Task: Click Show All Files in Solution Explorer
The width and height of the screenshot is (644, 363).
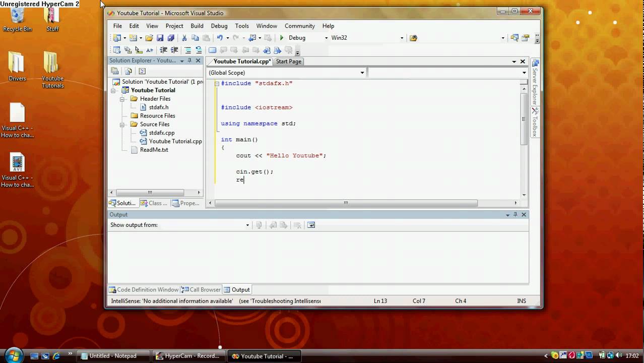Action: tap(128, 71)
